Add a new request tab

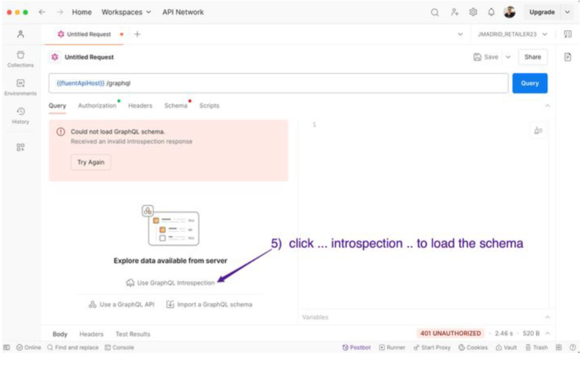(x=137, y=35)
